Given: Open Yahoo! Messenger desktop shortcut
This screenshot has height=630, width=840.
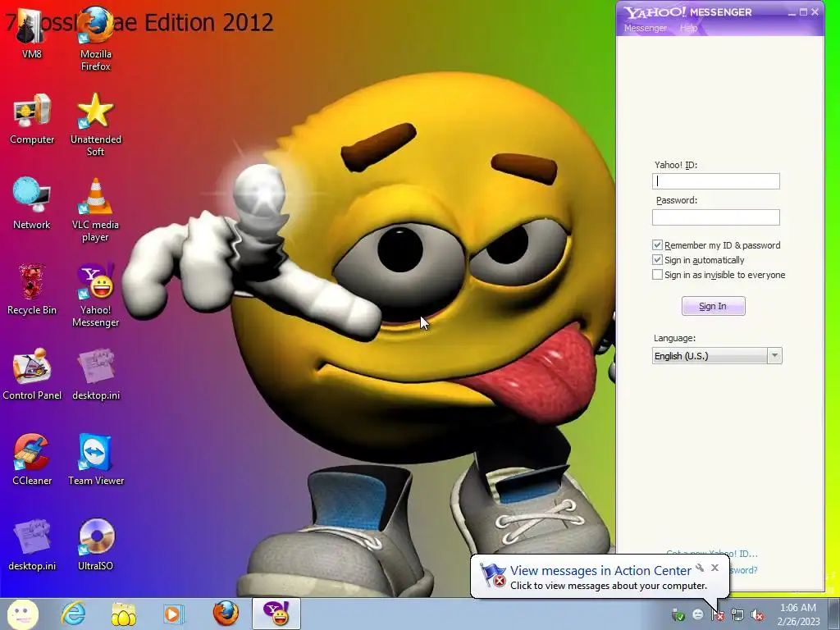Looking at the screenshot, I should [95, 294].
